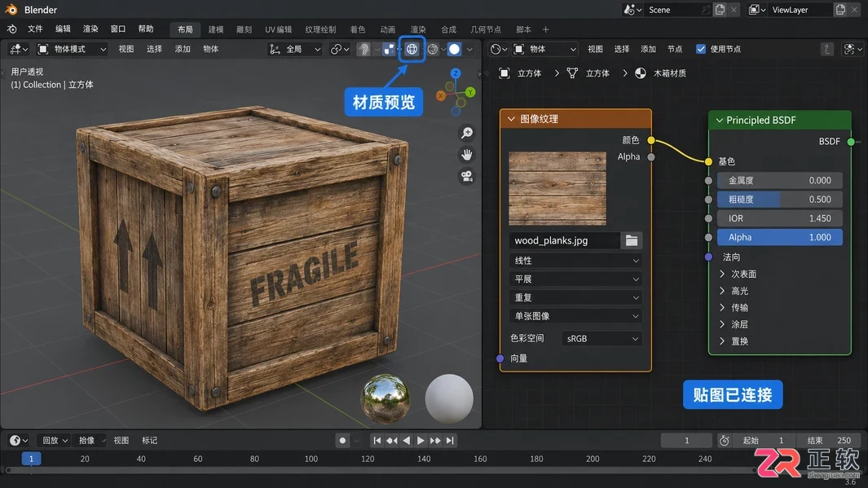Open the transform pivot link dropdown icon
The height and width of the screenshot is (488, 868).
click(x=339, y=49)
